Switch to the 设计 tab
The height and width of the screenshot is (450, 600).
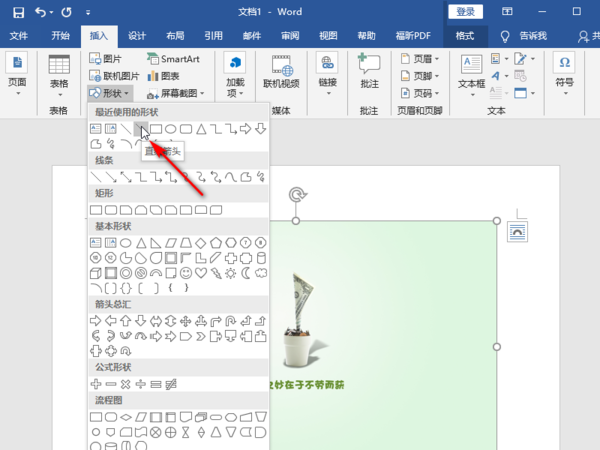pos(137,36)
